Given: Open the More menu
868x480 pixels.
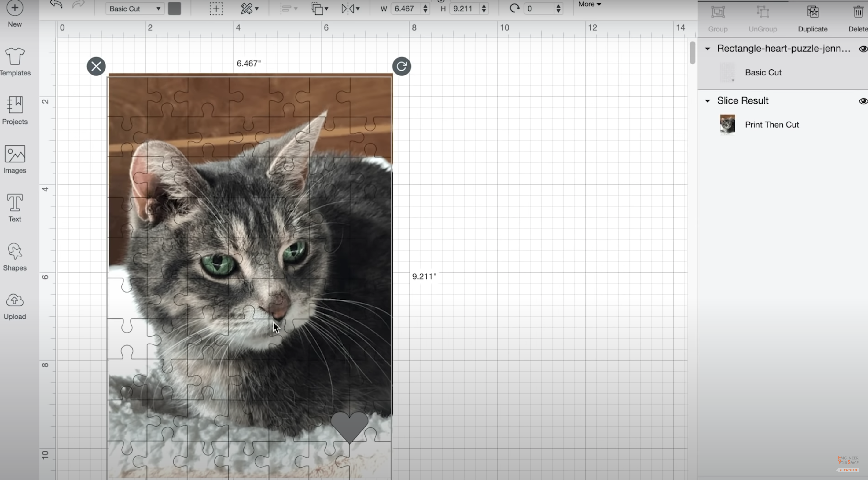Looking at the screenshot, I should [589, 4].
